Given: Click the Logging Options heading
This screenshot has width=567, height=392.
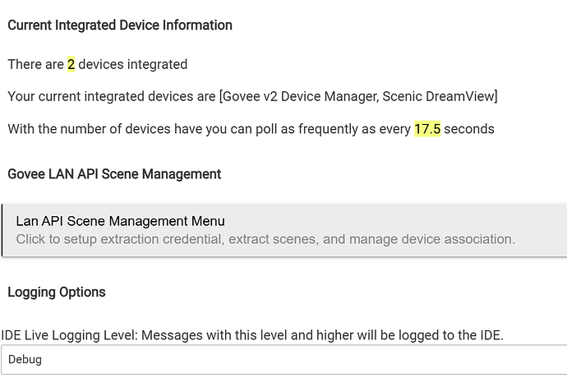Looking at the screenshot, I should point(57,293).
